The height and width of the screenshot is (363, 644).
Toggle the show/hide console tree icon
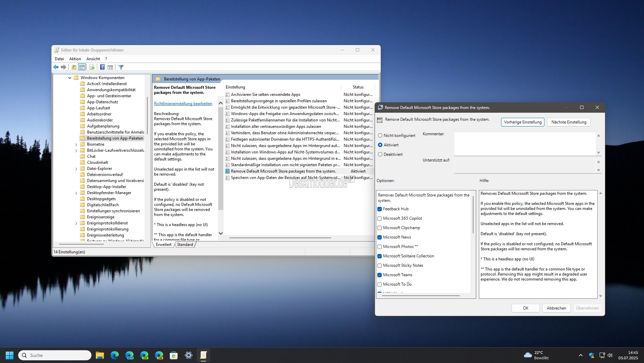coord(82,67)
